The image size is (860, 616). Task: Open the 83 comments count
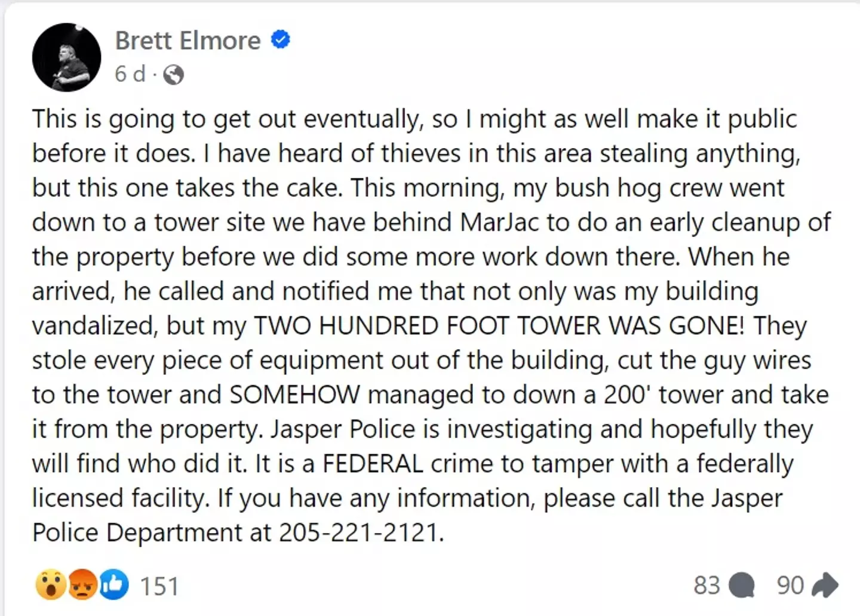click(x=707, y=586)
